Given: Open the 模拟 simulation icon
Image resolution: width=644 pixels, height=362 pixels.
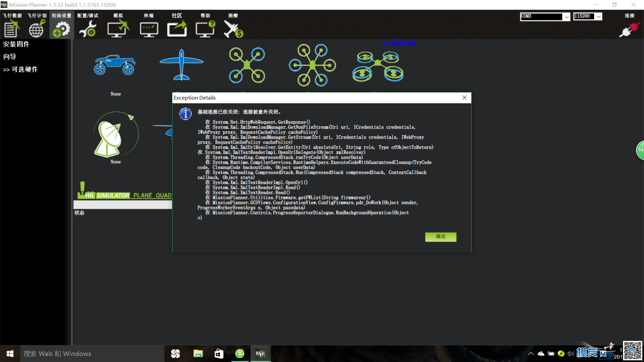Looking at the screenshot, I should click(x=118, y=25).
